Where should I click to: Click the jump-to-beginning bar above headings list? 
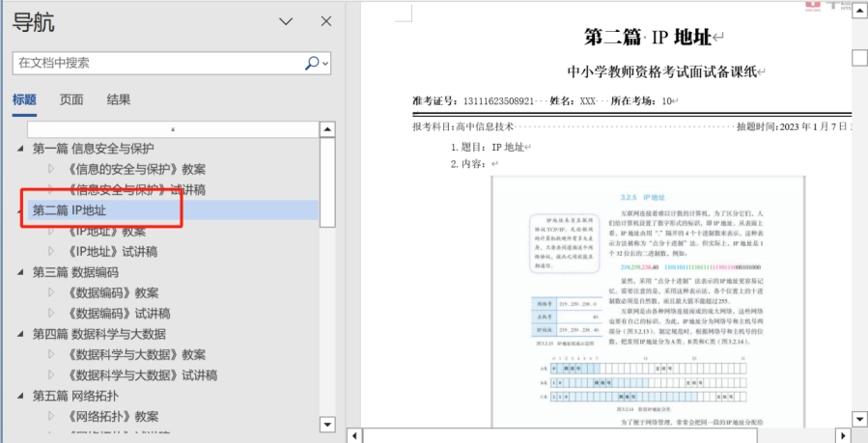[x=172, y=129]
